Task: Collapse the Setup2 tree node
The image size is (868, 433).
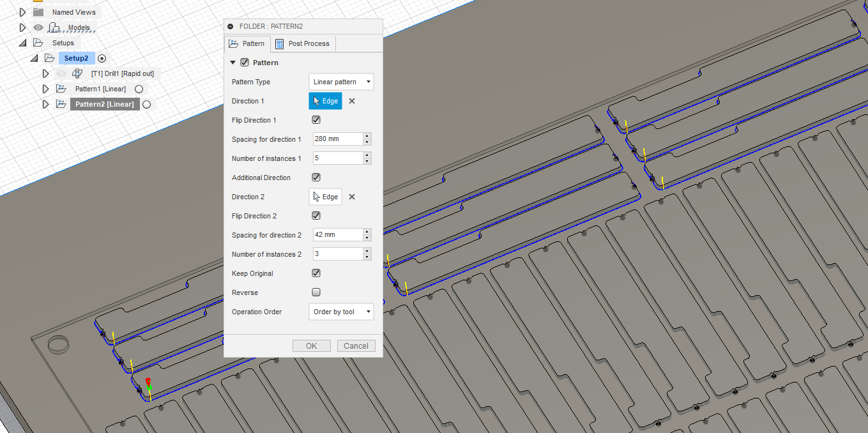Action: point(34,58)
